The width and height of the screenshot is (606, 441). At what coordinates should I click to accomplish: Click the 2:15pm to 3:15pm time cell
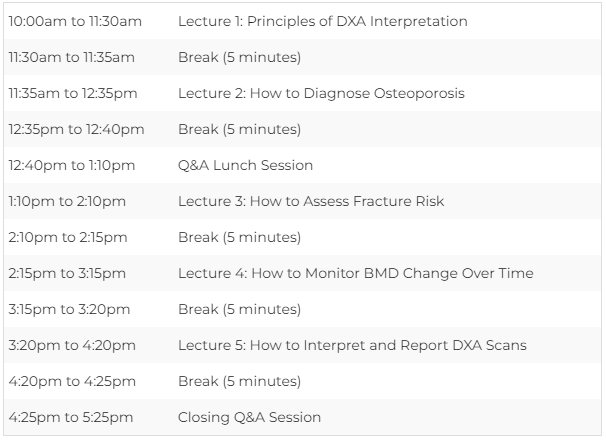click(x=67, y=273)
